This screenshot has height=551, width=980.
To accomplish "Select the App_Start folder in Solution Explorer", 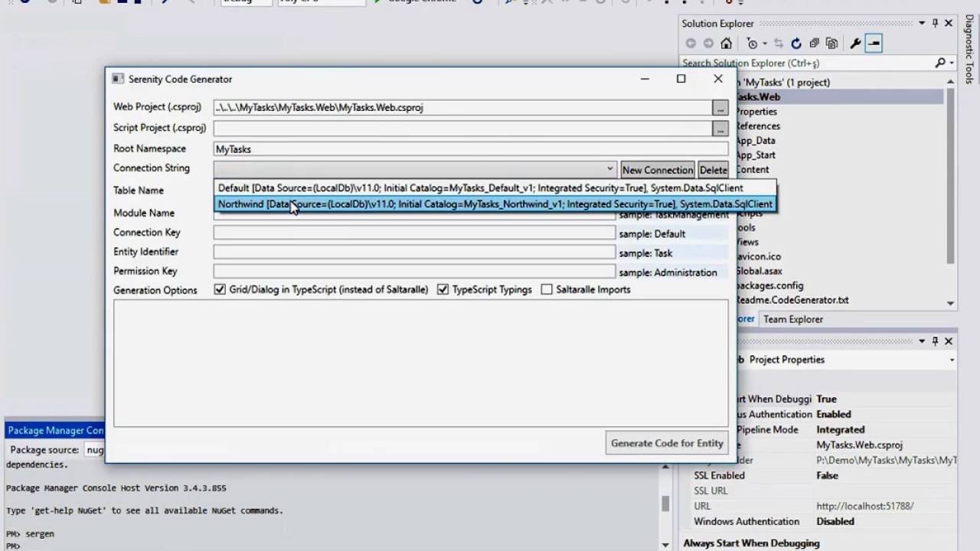I will [756, 155].
